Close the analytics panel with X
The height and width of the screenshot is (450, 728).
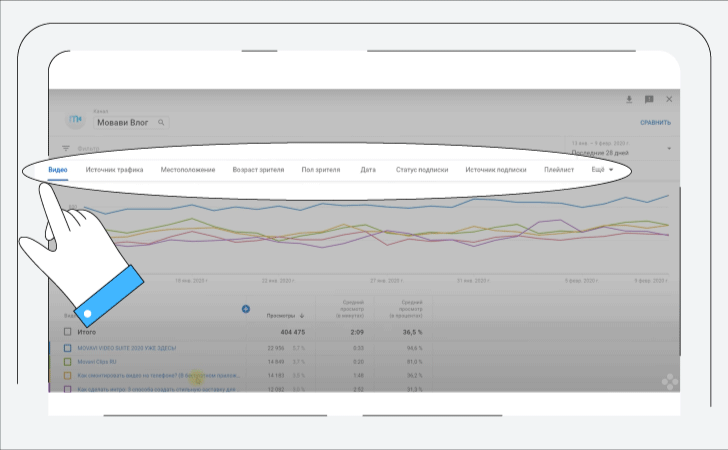(669, 99)
